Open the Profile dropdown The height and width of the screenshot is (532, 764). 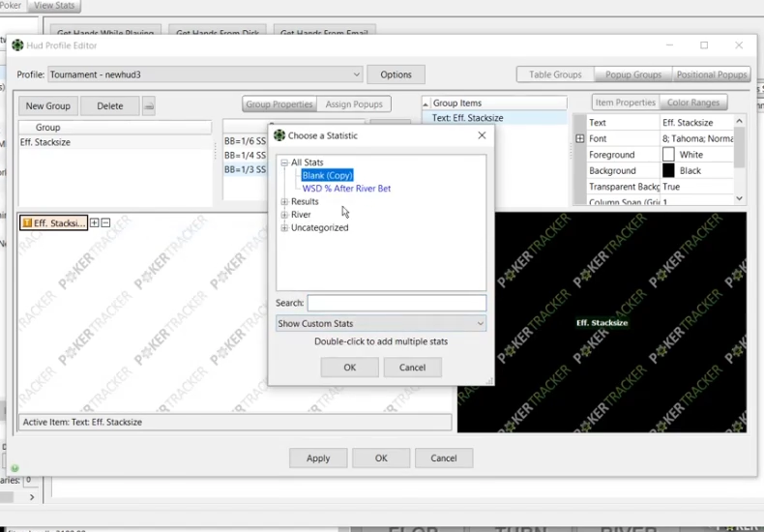(x=205, y=74)
